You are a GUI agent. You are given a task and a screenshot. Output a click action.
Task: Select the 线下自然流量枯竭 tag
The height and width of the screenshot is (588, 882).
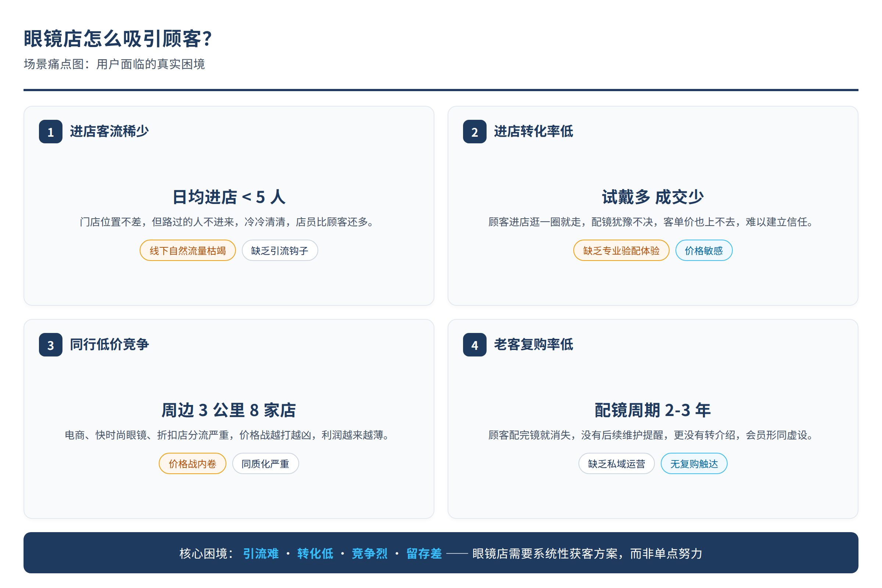point(188,250)
